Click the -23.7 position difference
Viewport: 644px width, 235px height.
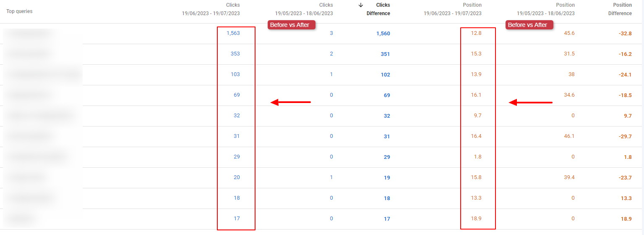[x=625, y=177]
